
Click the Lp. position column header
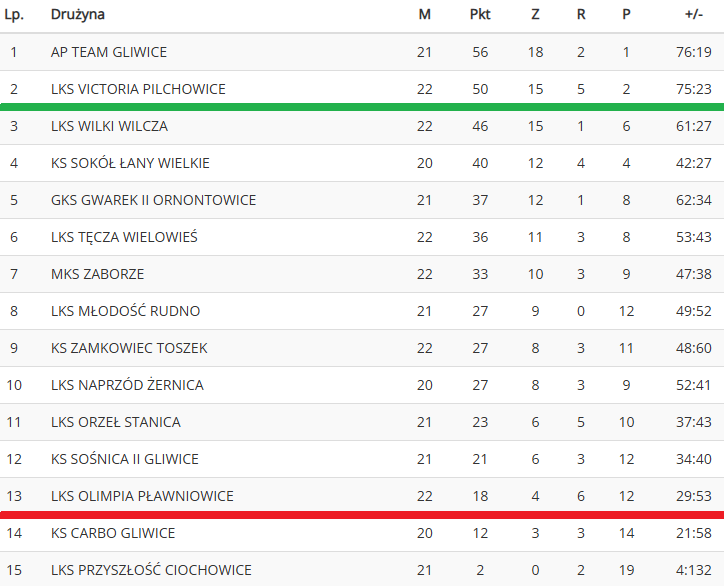point(14,14)
